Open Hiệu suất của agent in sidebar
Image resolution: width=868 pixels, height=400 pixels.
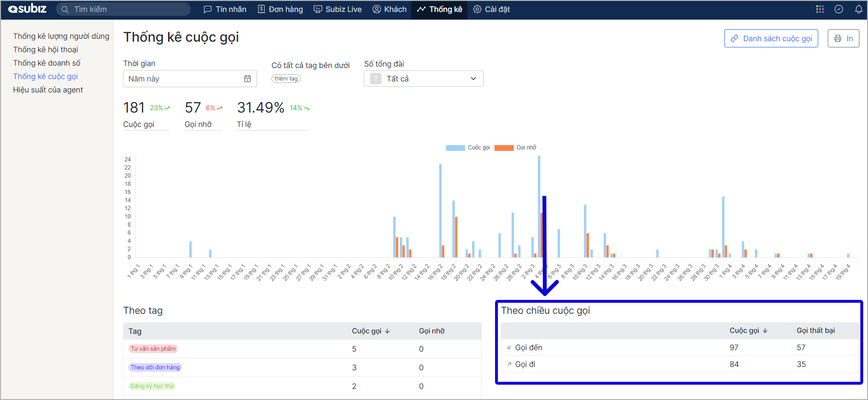pos(48,90)
